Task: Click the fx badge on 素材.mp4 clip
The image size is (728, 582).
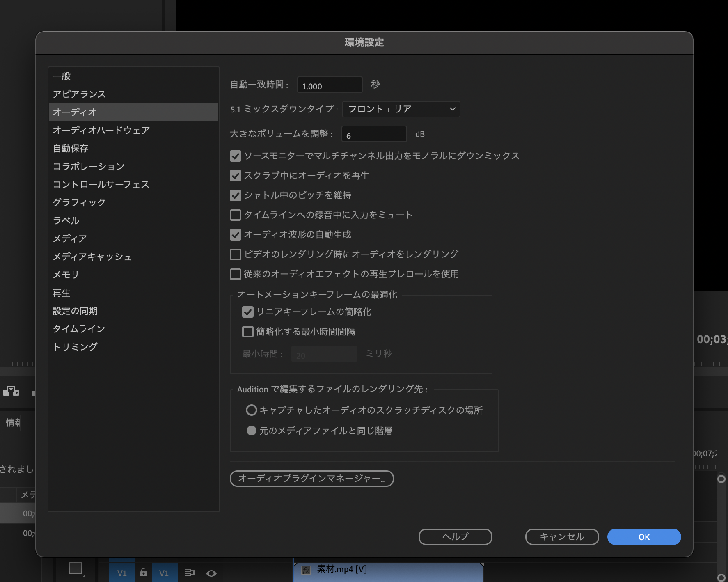Action: [x=306, y=570]
